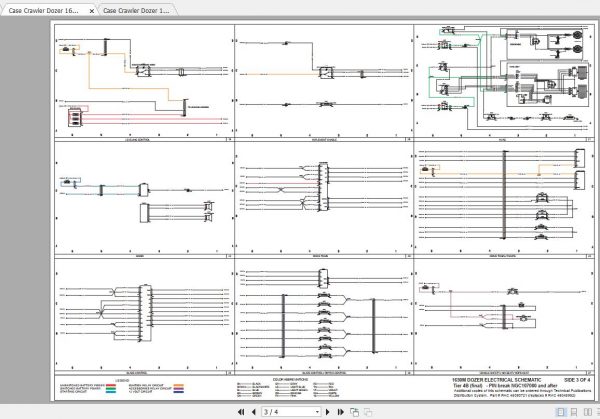The image size is (600, 419).
Task: Click the grayed-out go-to-next-view icon
Action: pos(368,412)
